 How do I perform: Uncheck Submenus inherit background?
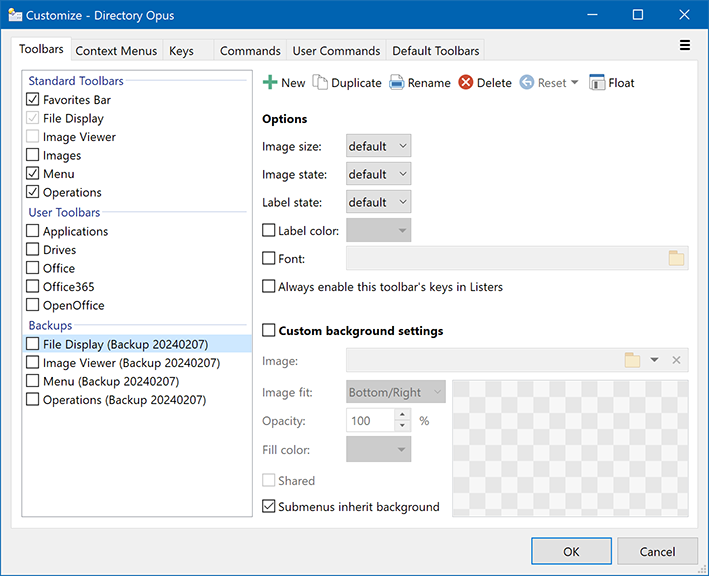coord(269,506)
